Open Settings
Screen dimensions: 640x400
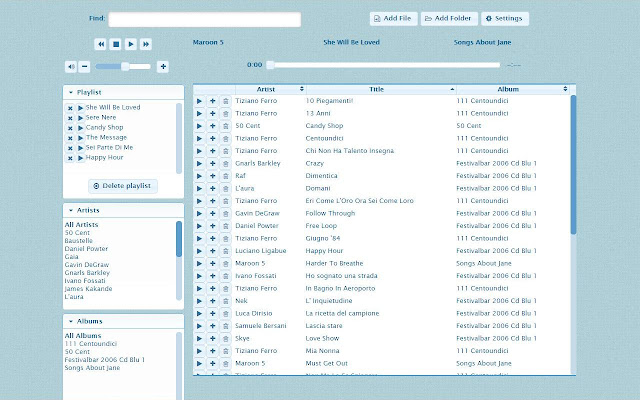(x=505, y=18)
